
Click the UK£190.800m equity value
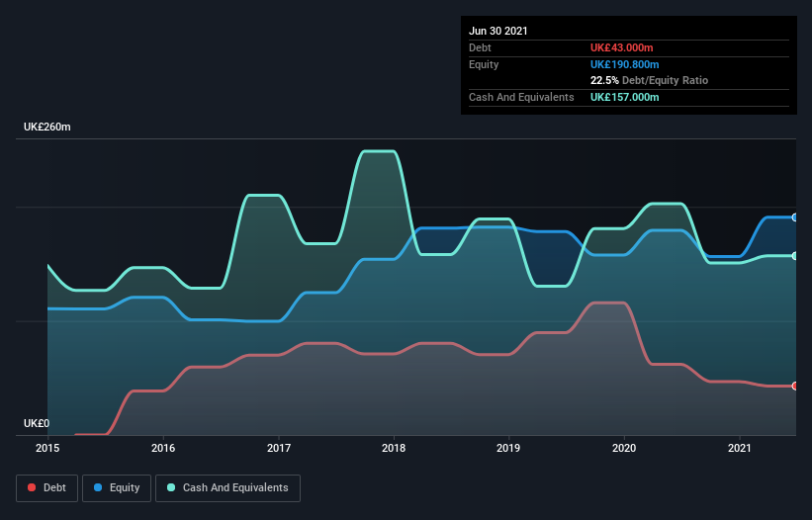click(x=624, y=64)
